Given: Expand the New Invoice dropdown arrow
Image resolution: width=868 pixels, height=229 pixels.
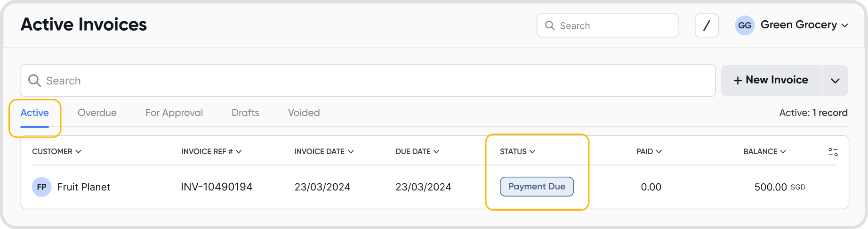Looking at the screenshot, I should click(835, 81).
